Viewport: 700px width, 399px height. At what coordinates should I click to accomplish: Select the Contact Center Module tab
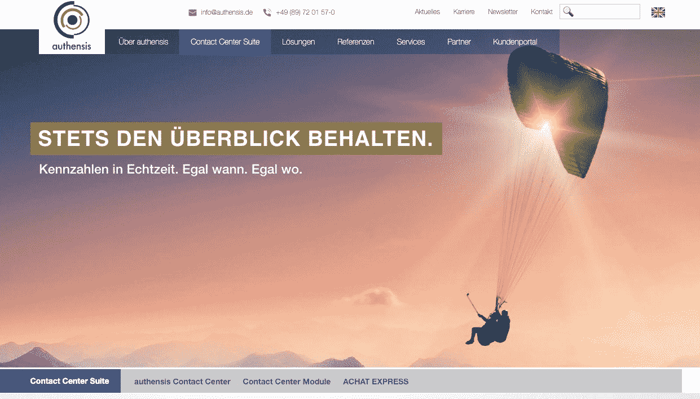tap(287, 382)
